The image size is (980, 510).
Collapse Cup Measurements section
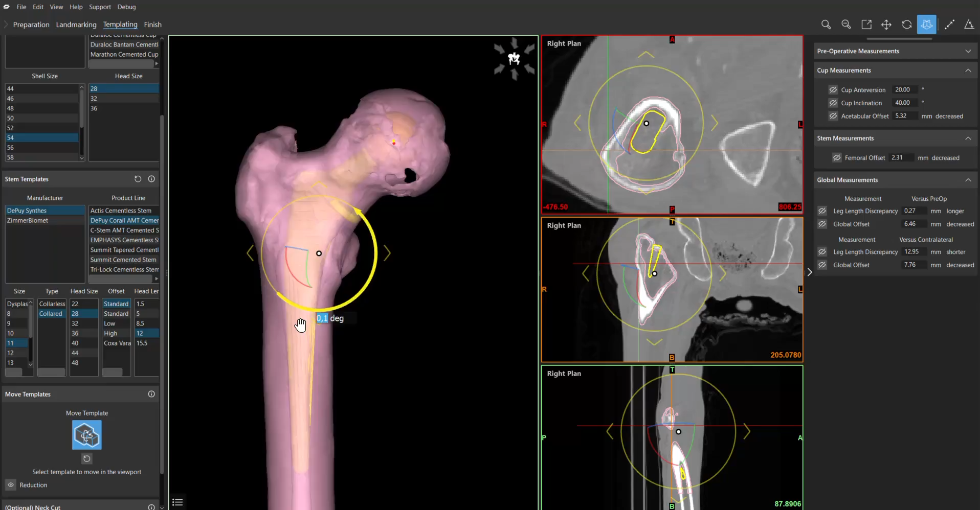click(x=968, y=70)
